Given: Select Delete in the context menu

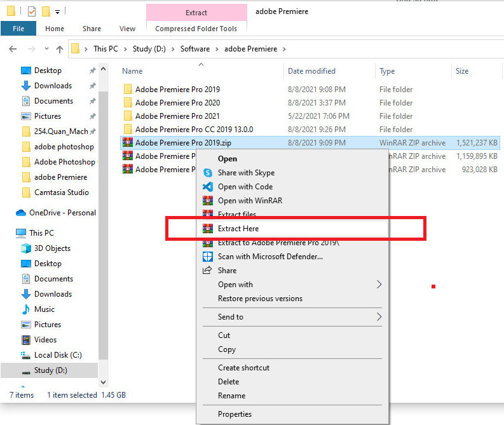Looking at the screenshot, I should tap(228, 382).
